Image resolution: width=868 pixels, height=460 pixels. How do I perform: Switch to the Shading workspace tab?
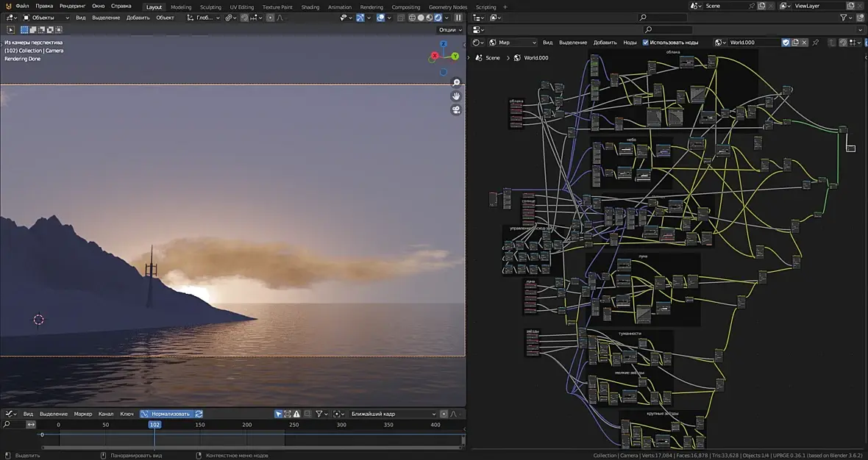tap(310, 7)
